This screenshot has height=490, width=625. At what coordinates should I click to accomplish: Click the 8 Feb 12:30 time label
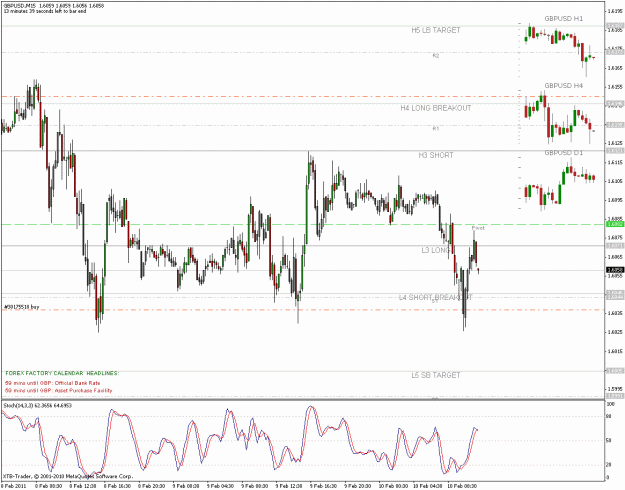tap(83, 486)
